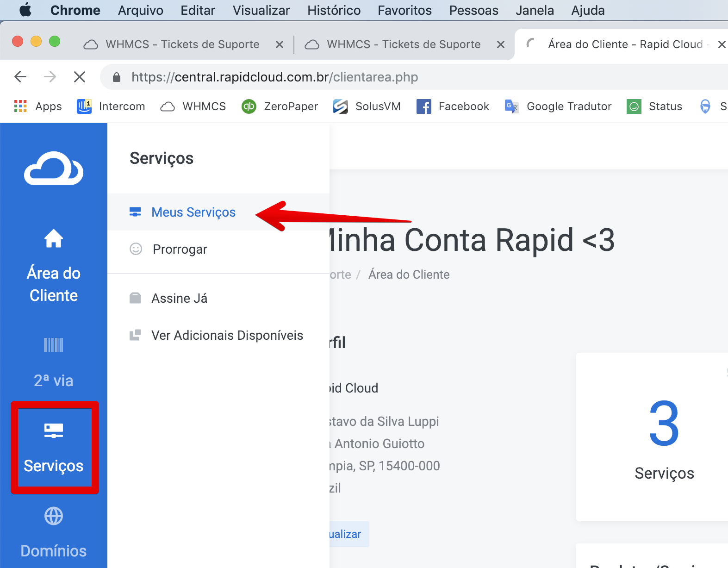The image size is (728, 568).
Task: Click the partially hidden Atualizar button
Action: (x=349, y=534)
